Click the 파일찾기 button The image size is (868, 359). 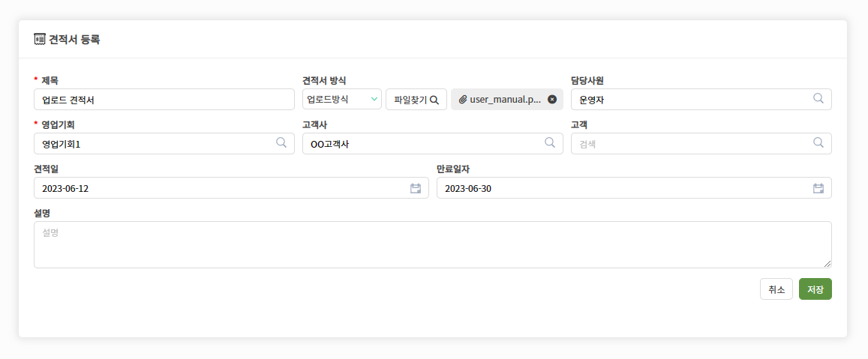click(416, 100)
